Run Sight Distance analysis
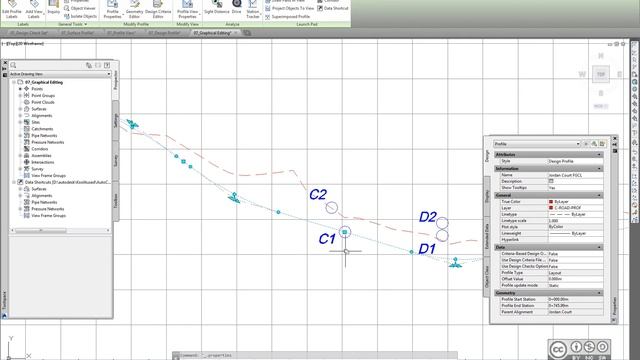The width and height of the screenshot is (640, 360). [x=217, y=7]
